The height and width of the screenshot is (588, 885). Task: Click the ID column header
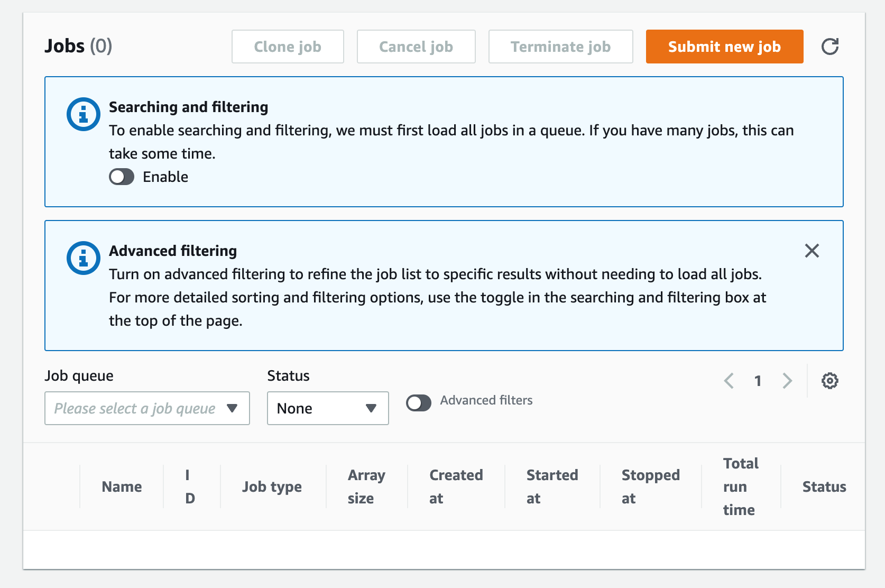tap(190, 486)
